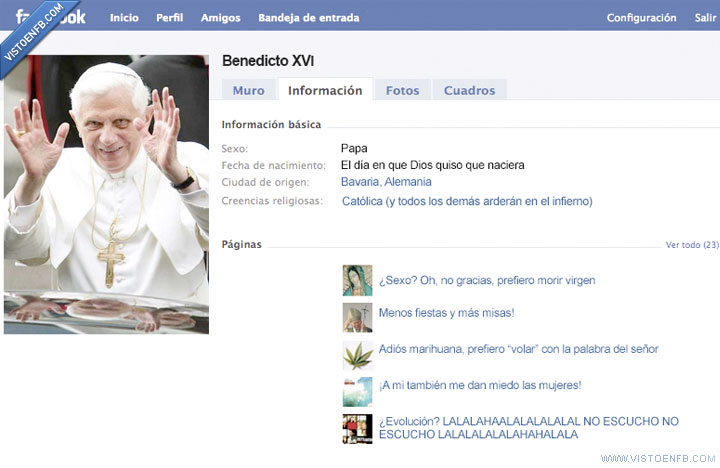The height and width of the screenshot is (468, 720).
Task: Click the 'Sexo:' label
Action: coord(235,149)
